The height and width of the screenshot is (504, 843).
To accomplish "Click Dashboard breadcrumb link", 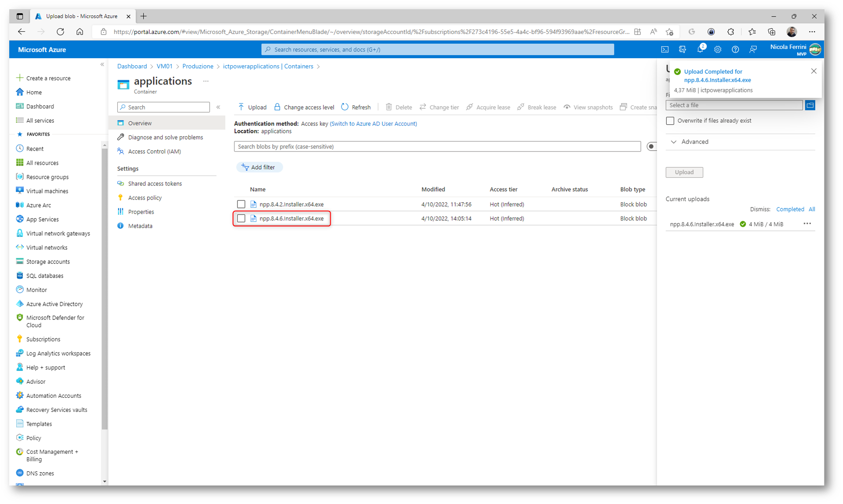I will click(x=132, y=66).
